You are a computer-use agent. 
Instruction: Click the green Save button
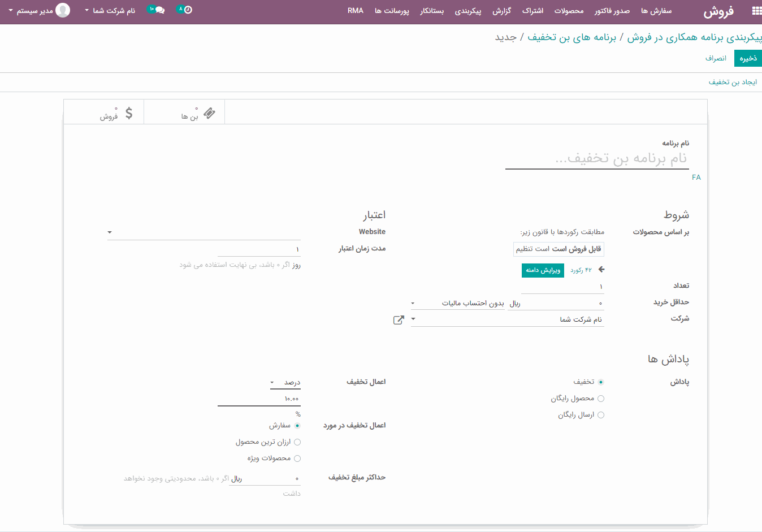[747, 58]
